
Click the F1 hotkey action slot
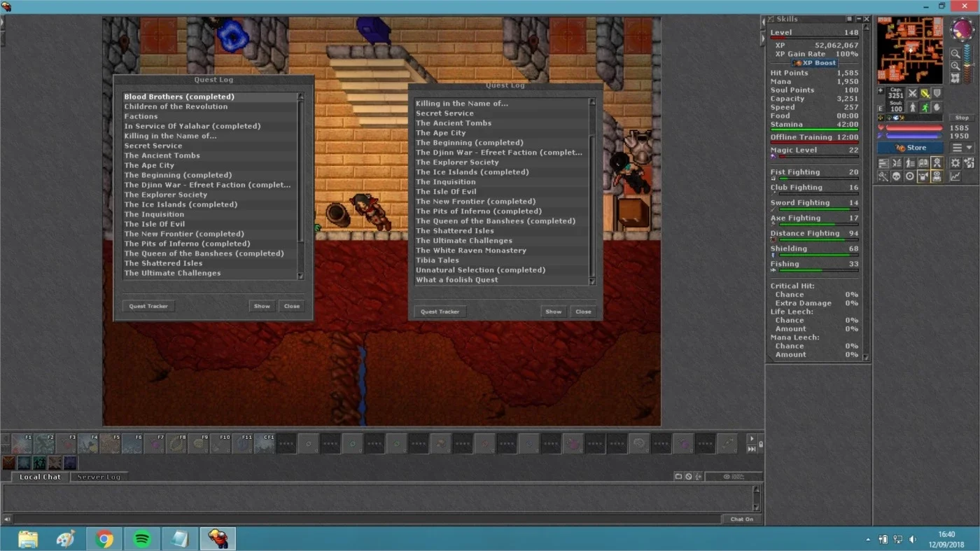(22, 443)
